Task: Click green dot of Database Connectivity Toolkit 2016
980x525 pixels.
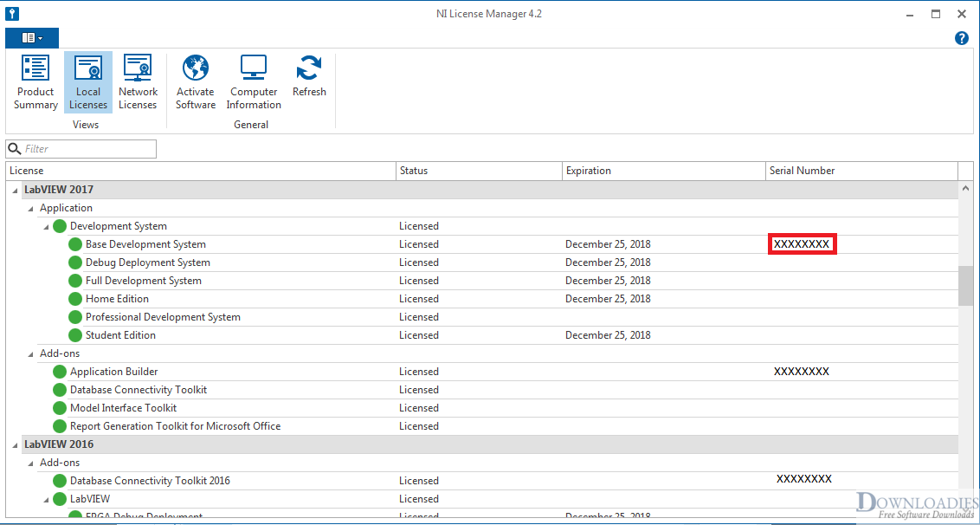Action: click(x=60, y=481)
